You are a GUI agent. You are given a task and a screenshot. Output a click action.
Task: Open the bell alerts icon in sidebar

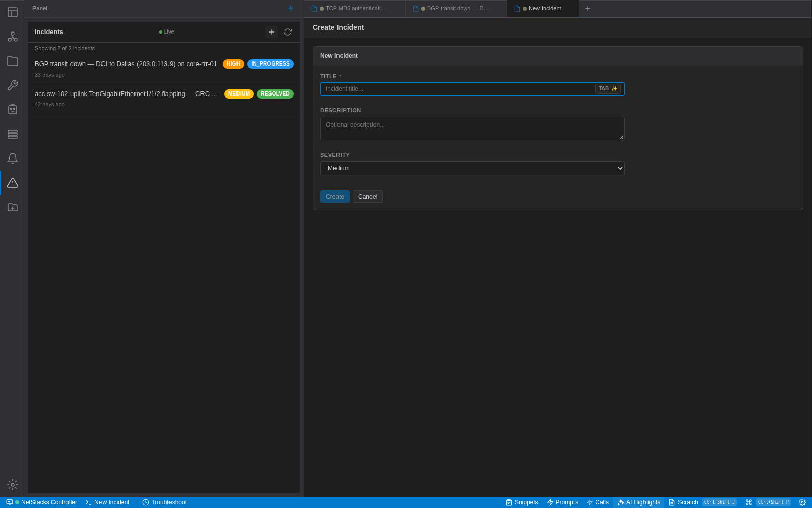click(13, 158)
